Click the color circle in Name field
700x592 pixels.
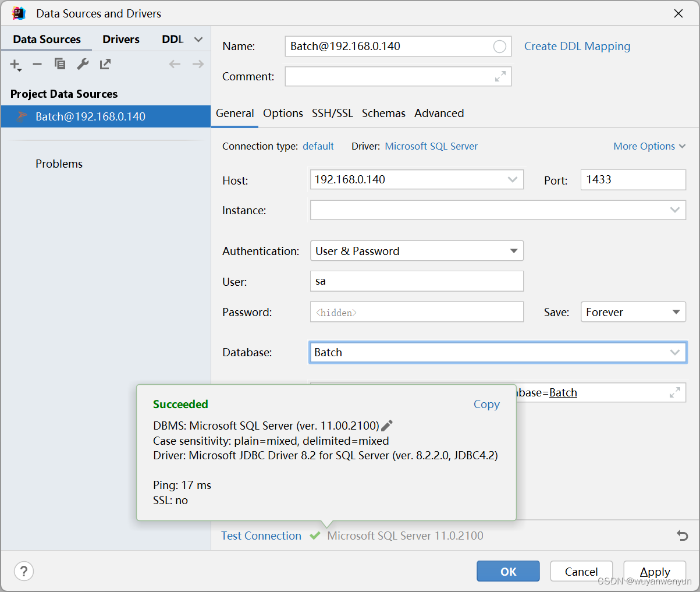click(499, 47)
